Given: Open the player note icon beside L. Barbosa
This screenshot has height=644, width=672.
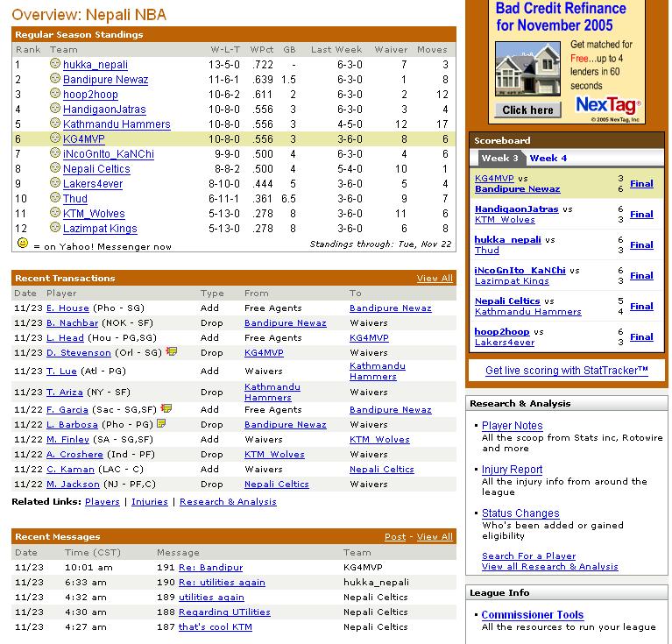Looking at the screenshot, I should tap(161, 423).
